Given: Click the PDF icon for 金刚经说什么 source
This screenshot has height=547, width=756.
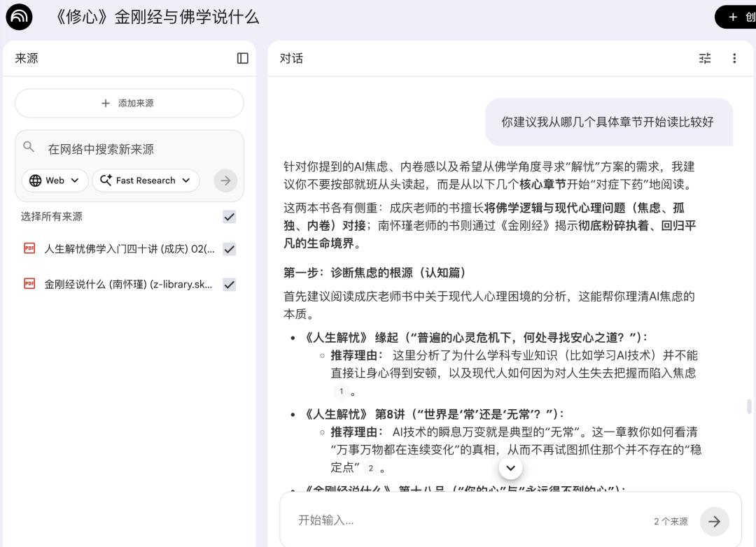Looking at the screenshot, I should (x=29, y=284).
